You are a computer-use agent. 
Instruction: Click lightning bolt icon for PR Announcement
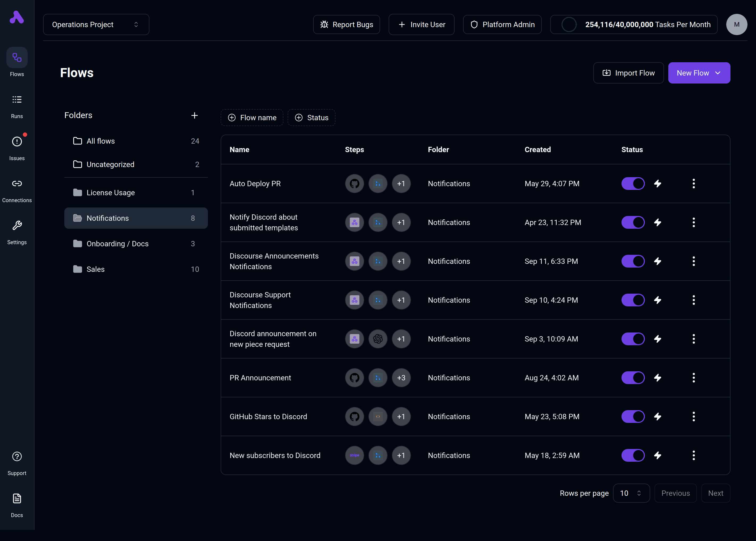[x=657, y=378]
